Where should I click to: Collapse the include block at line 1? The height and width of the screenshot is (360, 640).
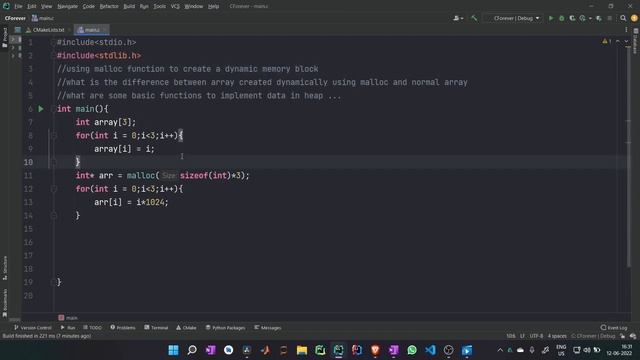[x=53, y=42]
